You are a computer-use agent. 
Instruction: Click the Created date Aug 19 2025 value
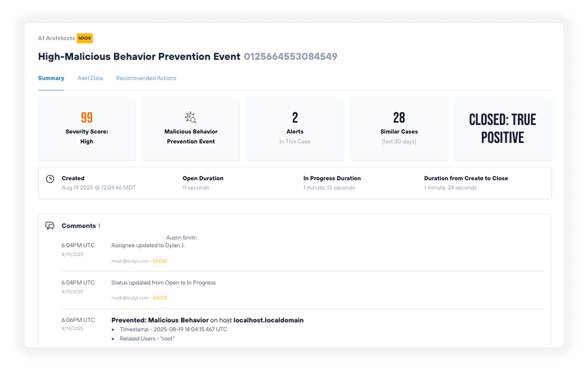click(99, 188)
